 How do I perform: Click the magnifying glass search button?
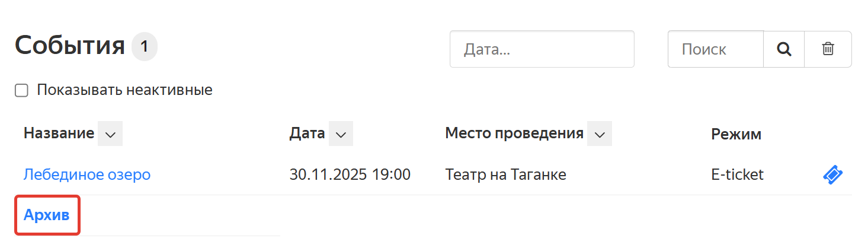pyautogui.click(x=784, y=49)
